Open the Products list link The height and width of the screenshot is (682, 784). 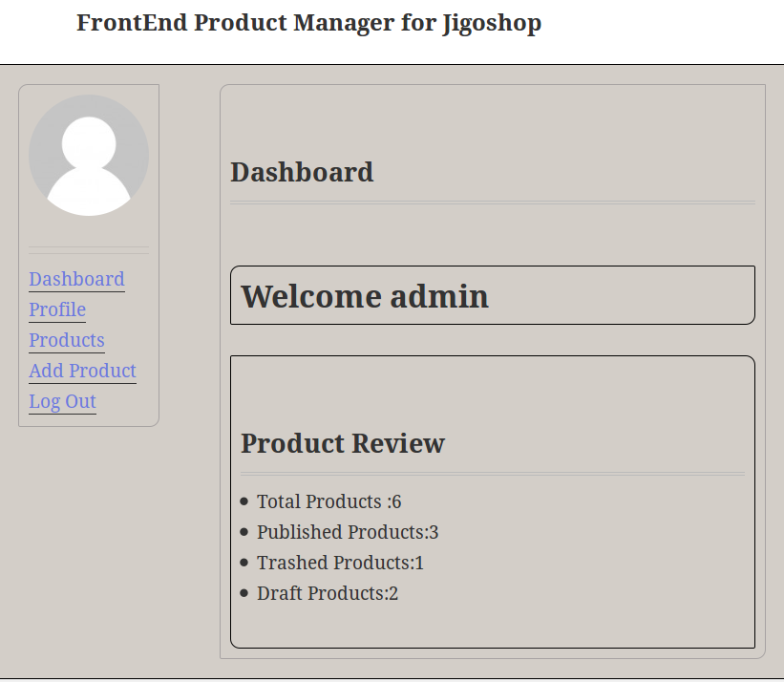point(67,340)
